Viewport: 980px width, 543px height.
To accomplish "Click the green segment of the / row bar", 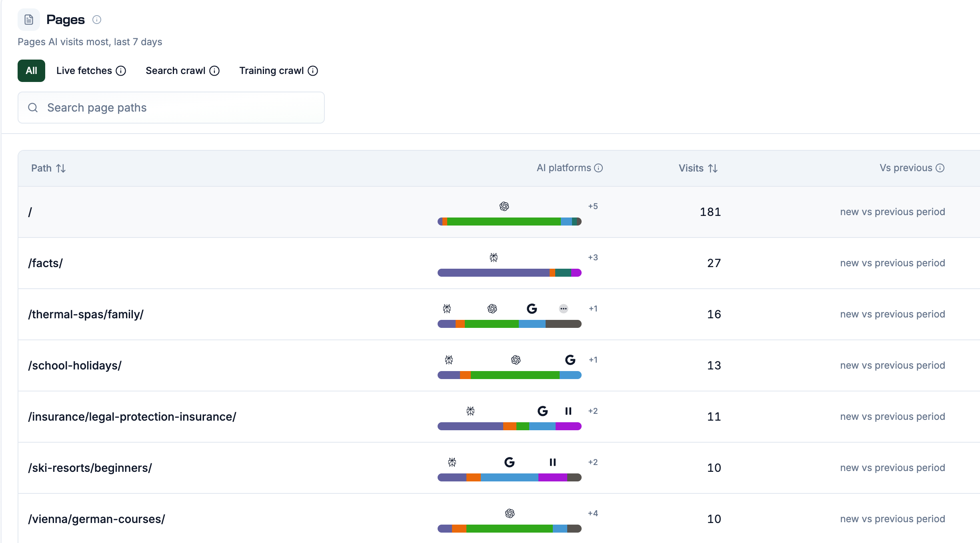I will (x=504, y=222).
